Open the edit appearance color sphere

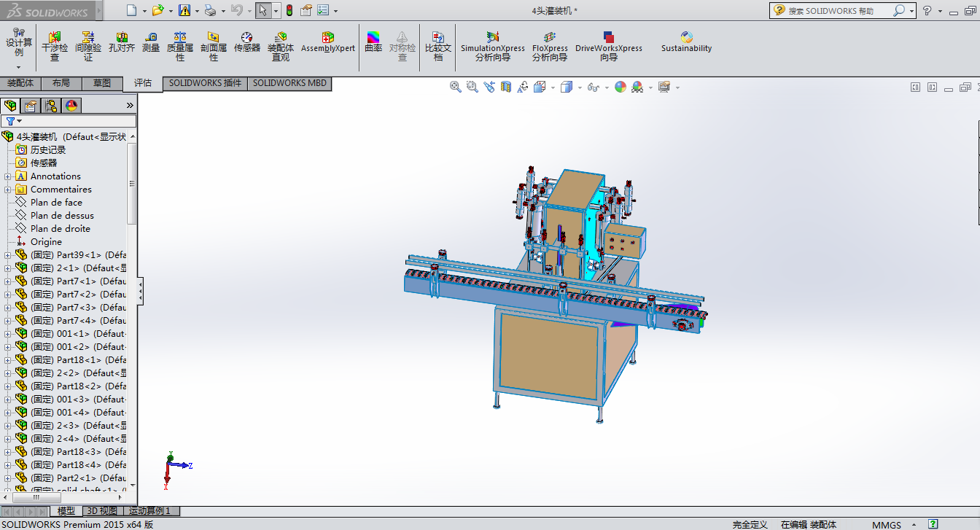(621, 87)
